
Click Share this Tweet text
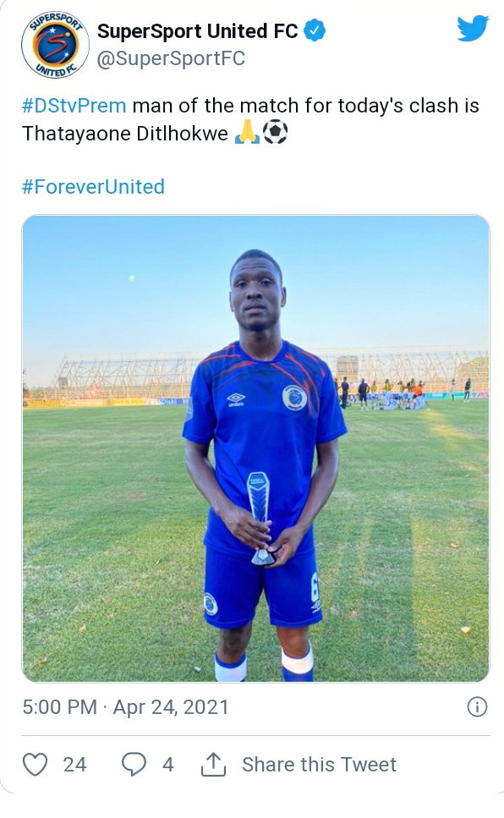[x=320, y=765]
